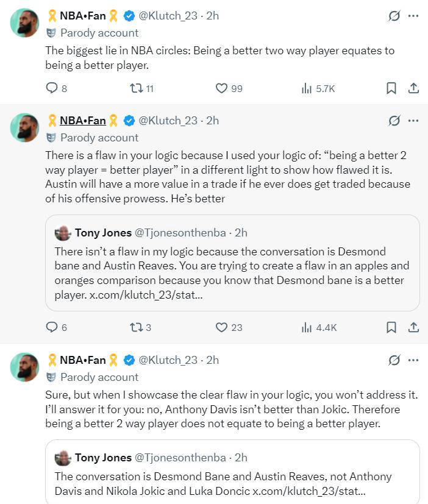Open more options menu on second tweet
The width and height of the screenshot is (428, 504).
[413, 121]
